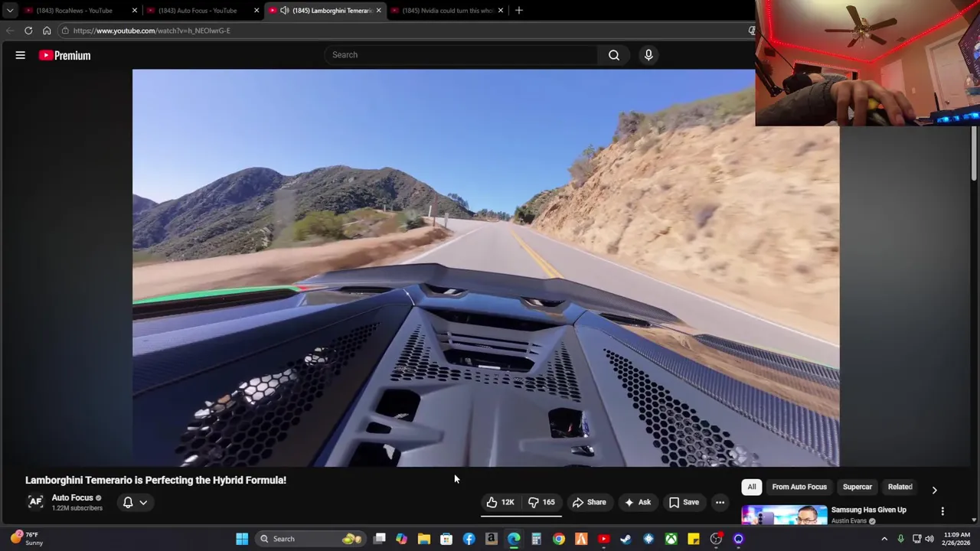The width and height of the screenshot is (980, 551).
Task: Open the Samsung Has Given Up title
Action: 868,510
